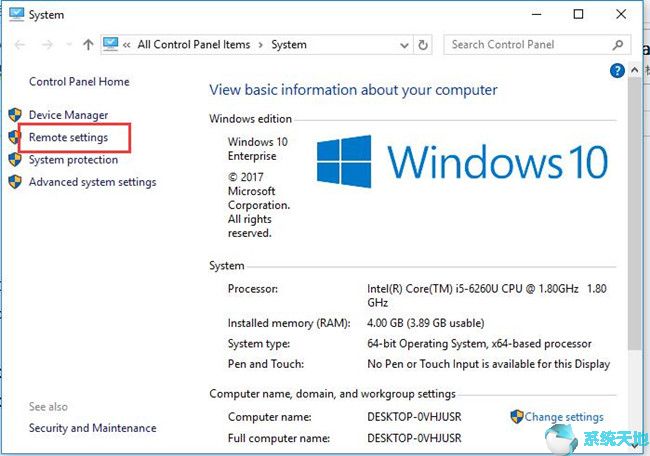
Task: Click the breadcrumb chevron before All Control Panel Items
Action: (x=126, y=45)
